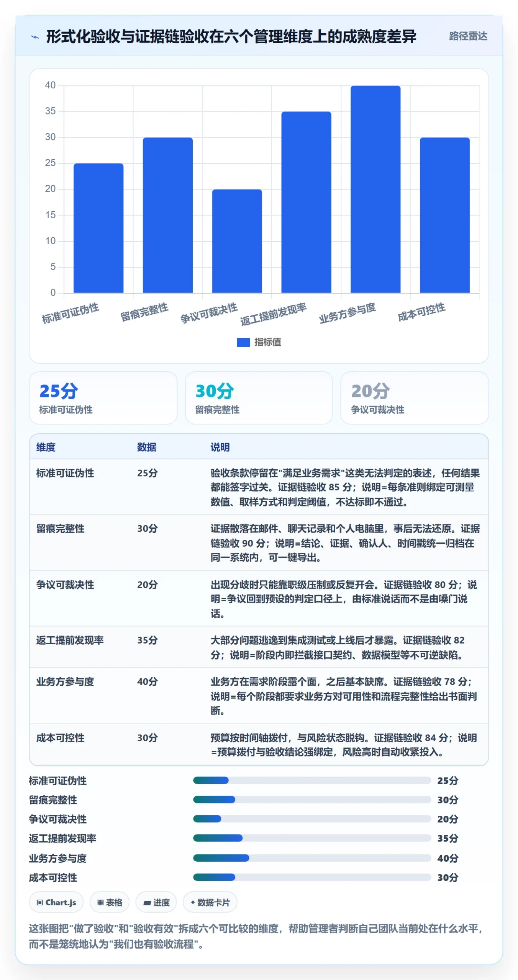Screen dimensions: 518x980
Task: Select the 业务方参与度 table row cell
Action: tap(65, 682)
